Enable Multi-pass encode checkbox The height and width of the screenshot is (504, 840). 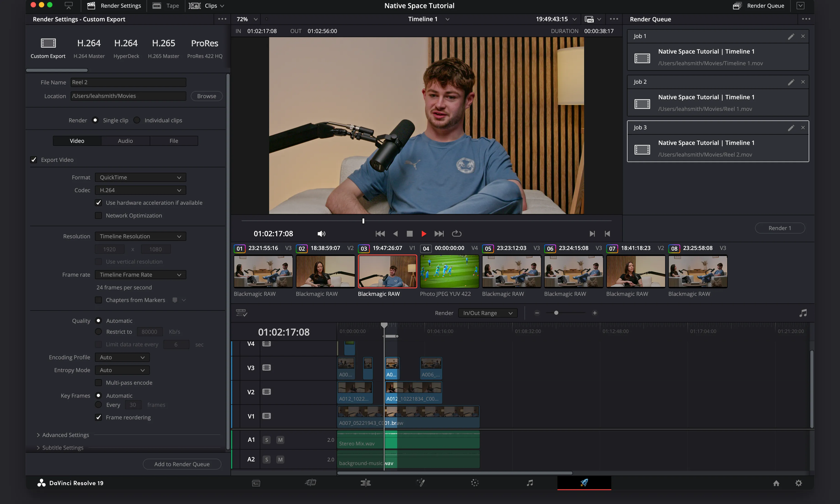[98, 383]
